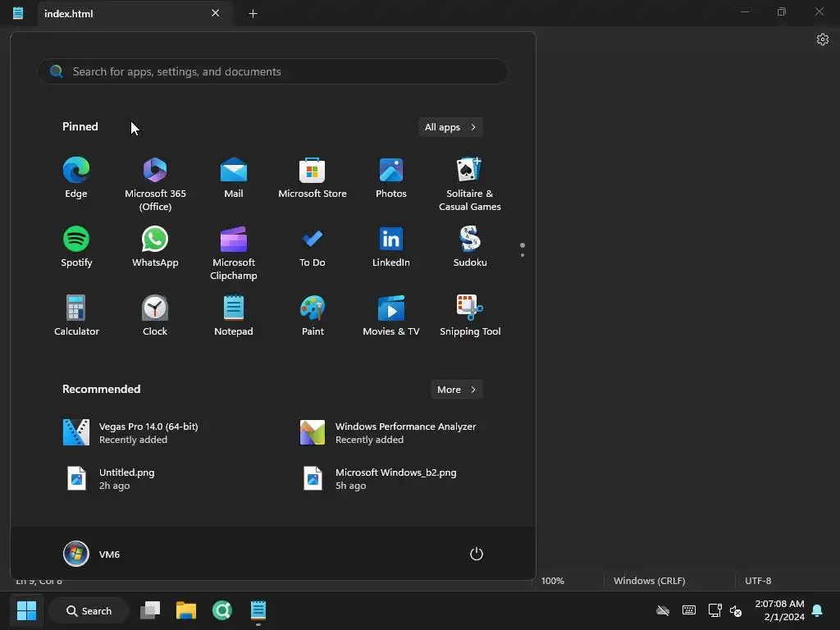Open the Edge browser from pinned apps
840x630 pixels.
tap(76, 178)
